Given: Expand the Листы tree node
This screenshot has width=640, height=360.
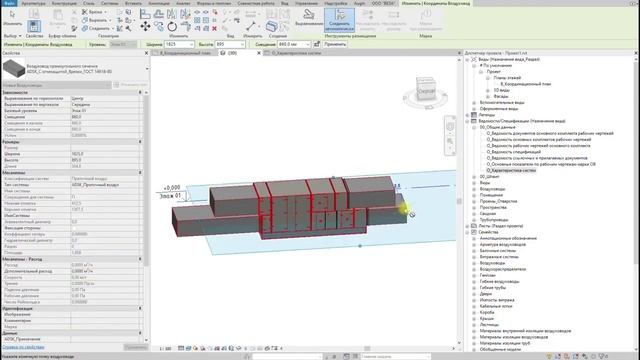Looking at the screenshot, I should point(467,226).
